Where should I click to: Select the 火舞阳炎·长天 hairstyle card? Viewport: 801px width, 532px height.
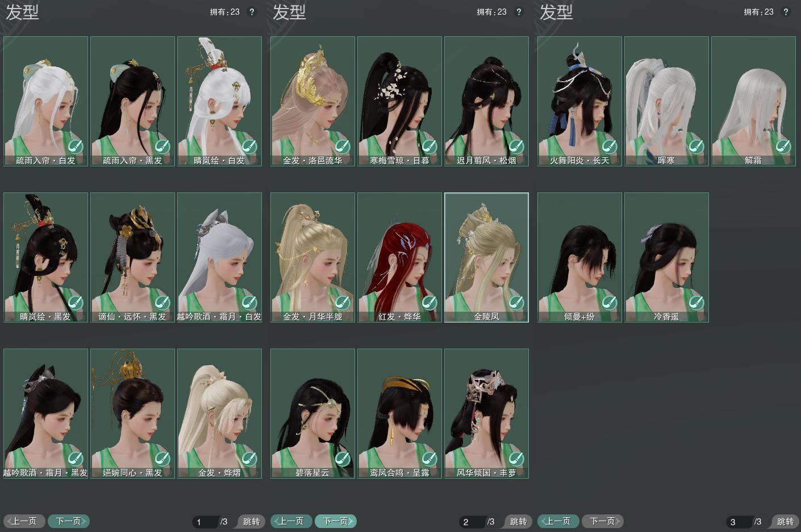580,102
